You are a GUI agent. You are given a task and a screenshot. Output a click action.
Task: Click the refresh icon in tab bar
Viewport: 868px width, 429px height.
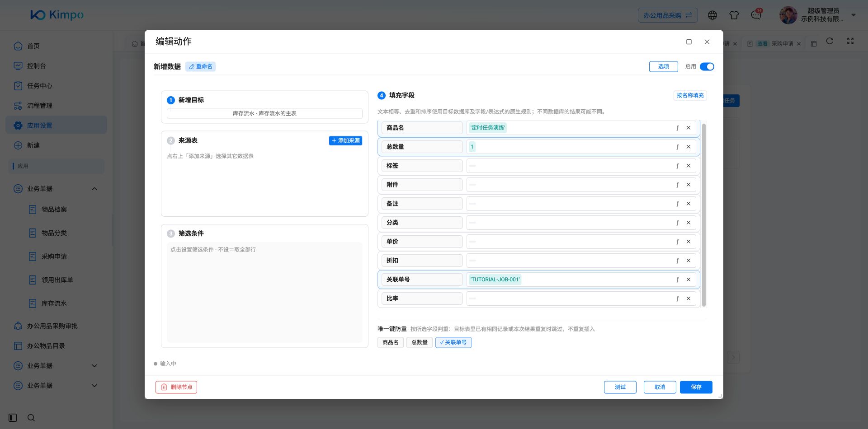pyautogui.click(x=830, y=41)
